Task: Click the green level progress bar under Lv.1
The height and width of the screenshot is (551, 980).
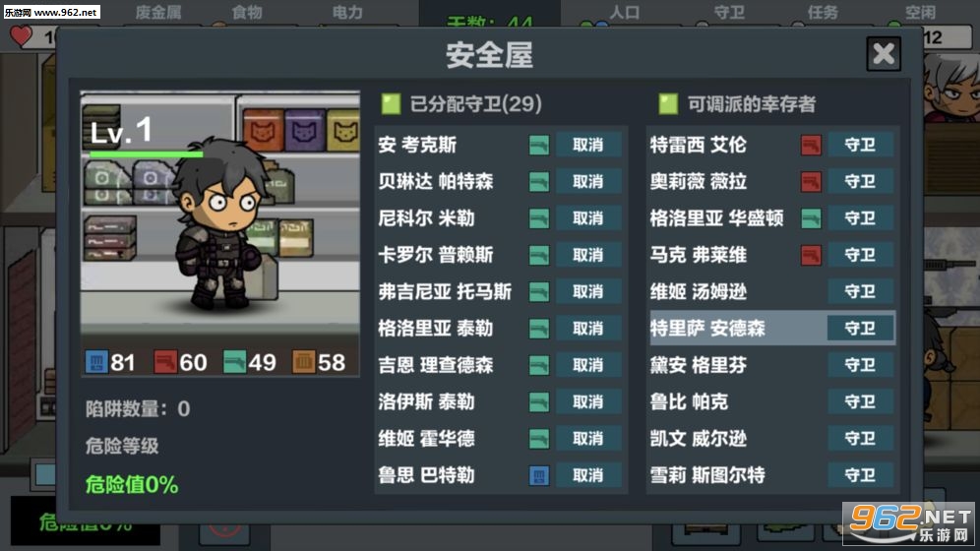Action: (147, 153)
